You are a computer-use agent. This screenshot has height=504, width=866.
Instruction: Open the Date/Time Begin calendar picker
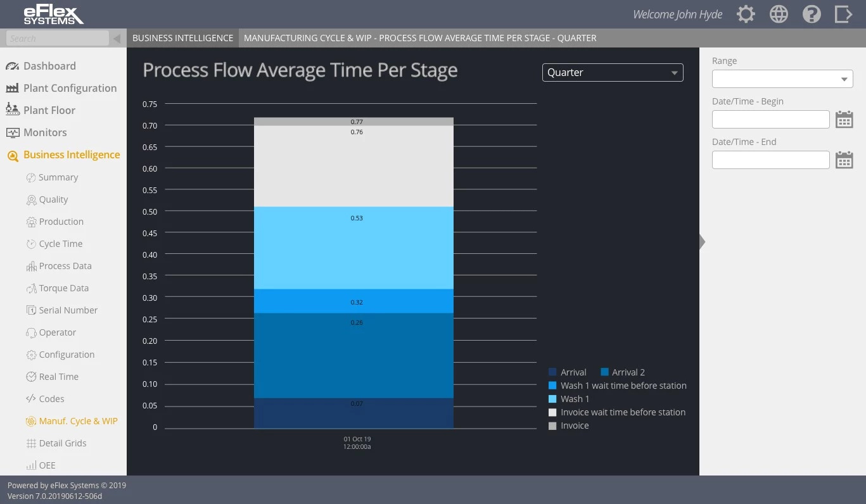(844, 118)
